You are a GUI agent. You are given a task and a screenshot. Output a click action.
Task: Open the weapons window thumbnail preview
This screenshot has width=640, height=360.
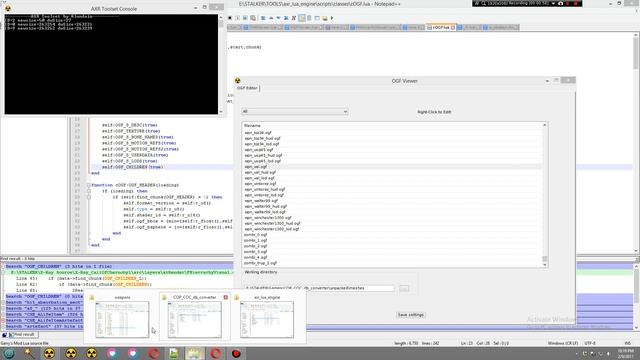tap(122, 320)
